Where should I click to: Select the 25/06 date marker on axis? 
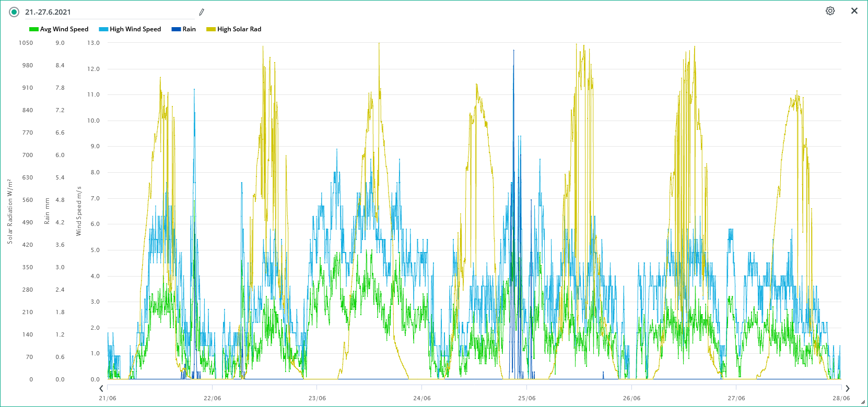[x=526, y=398]
